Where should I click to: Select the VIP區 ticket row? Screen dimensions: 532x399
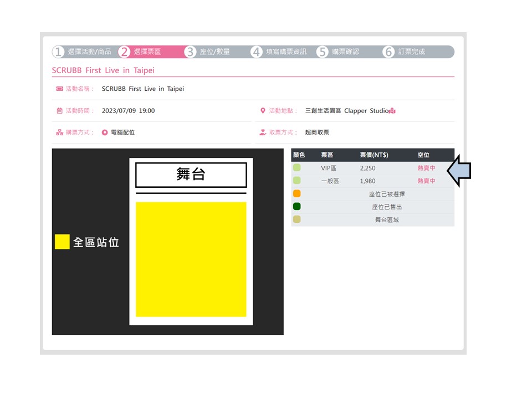coord(372,168)
